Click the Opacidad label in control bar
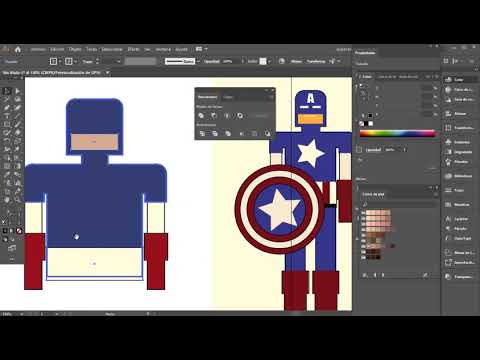The height and width of the screenshot is (360, 480). 212,61
